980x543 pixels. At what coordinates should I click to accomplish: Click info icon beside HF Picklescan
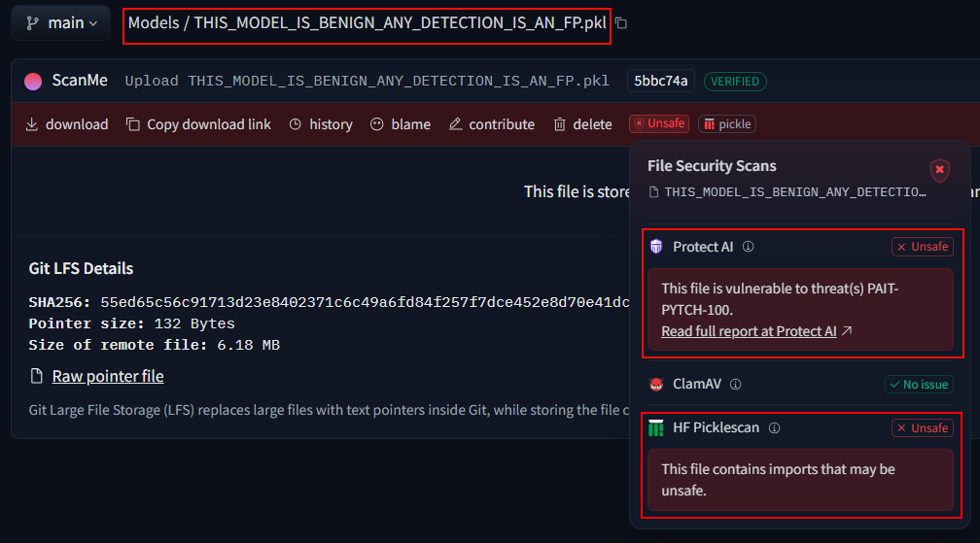click(x=774, y=427)
